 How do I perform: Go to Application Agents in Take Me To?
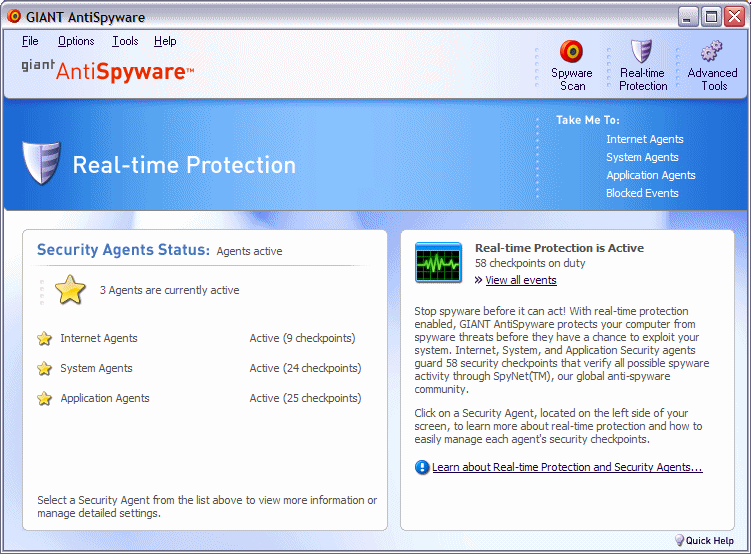[651, 175]
